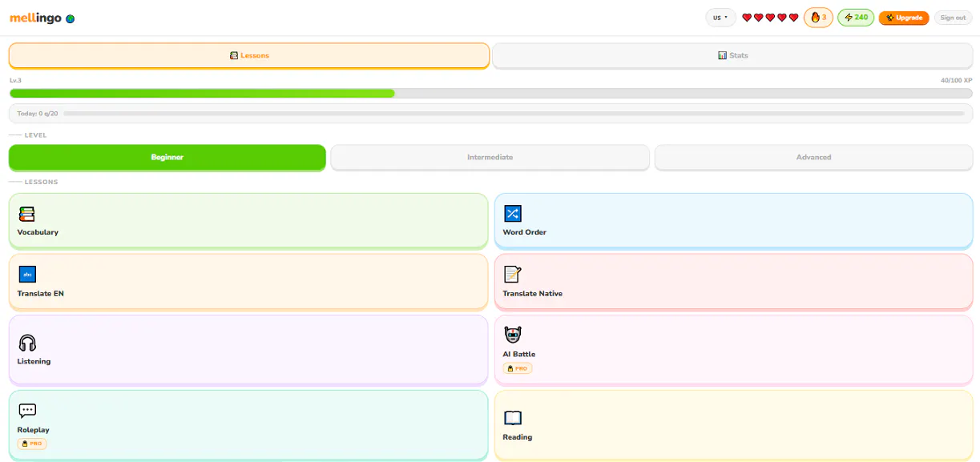Open the Translate Native lesson

point(733,281)
